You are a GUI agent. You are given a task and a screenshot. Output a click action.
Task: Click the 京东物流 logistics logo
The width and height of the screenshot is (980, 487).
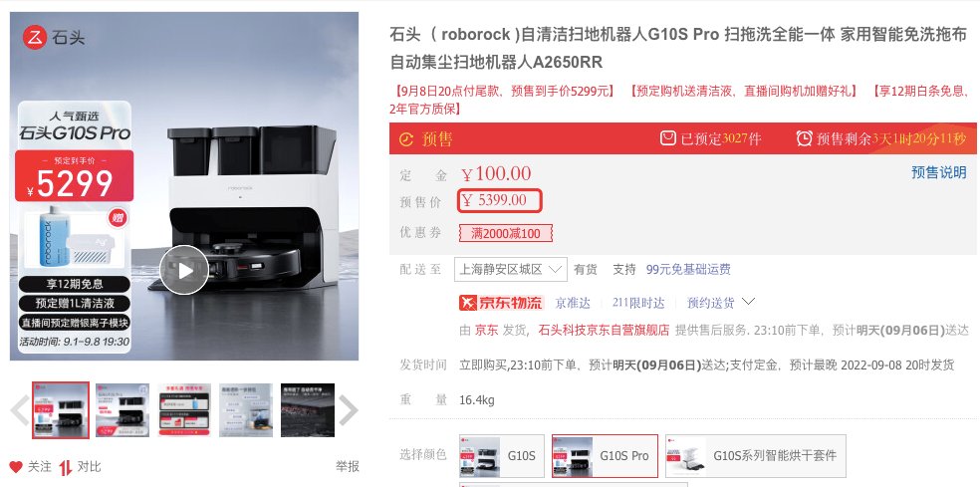tap(501, 303)
